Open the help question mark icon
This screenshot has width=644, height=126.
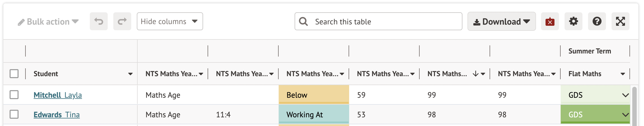point(597,21)
